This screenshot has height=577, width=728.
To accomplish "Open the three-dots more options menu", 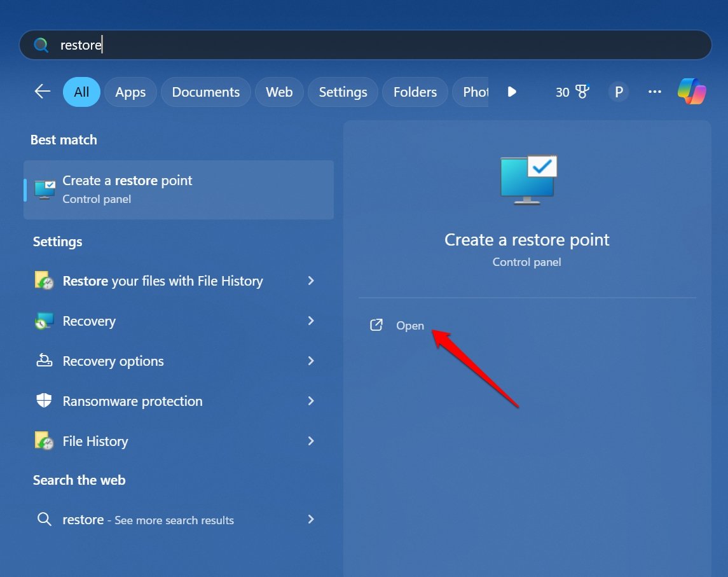I will (655, 92).
